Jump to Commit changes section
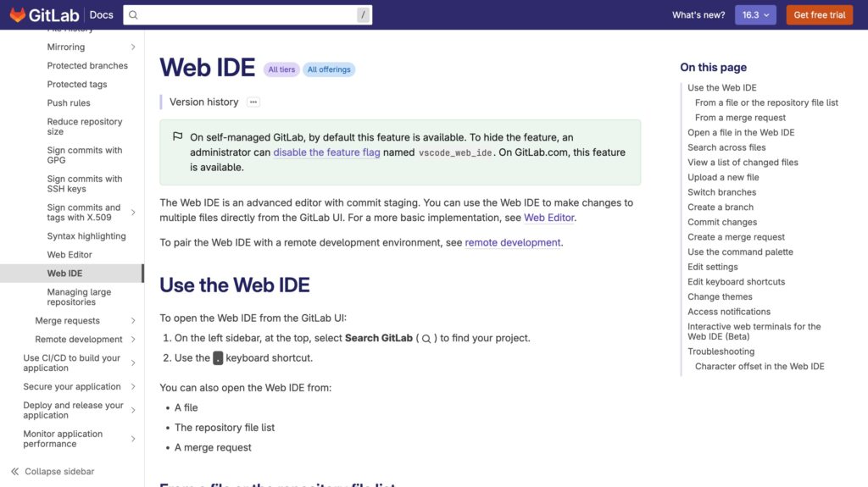 [x=722, y=222]
